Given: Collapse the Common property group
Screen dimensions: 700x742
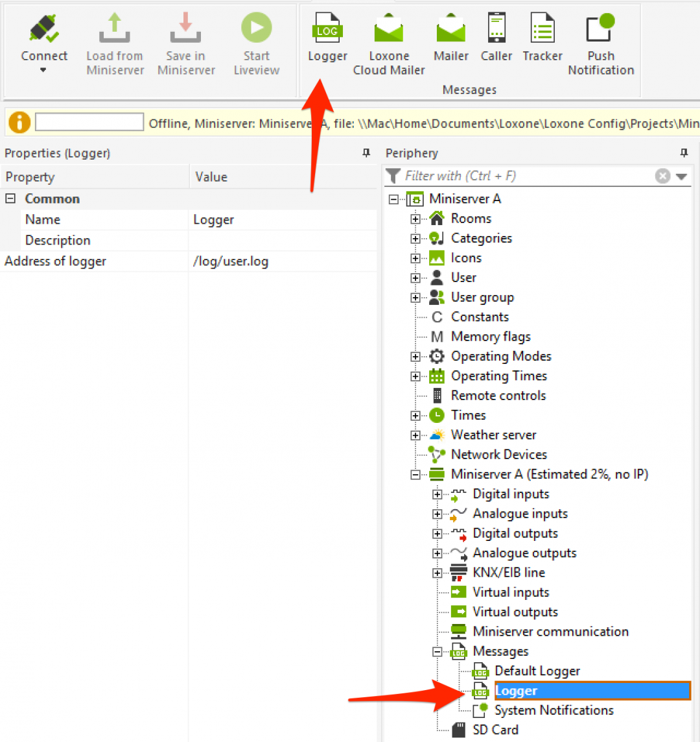Looking at the screenshot, I should [x=10, y=199].
